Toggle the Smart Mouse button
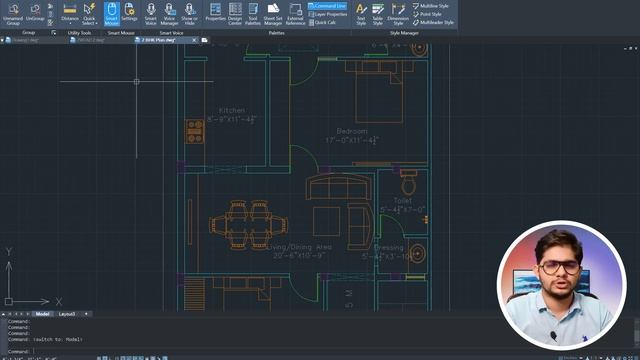The height and width of the screenshot is (360, 640). coord(111,14)
